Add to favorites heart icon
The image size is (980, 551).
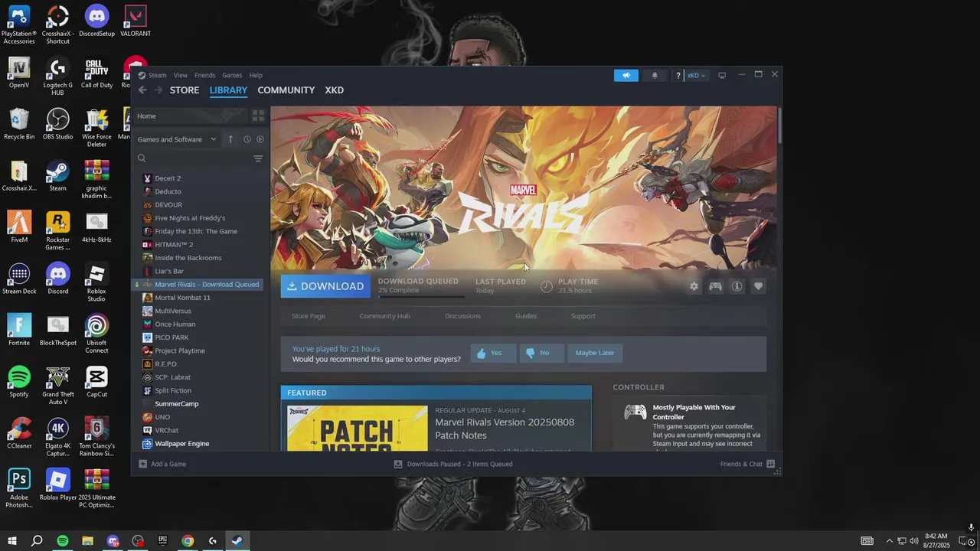click(x=758, y=286)
